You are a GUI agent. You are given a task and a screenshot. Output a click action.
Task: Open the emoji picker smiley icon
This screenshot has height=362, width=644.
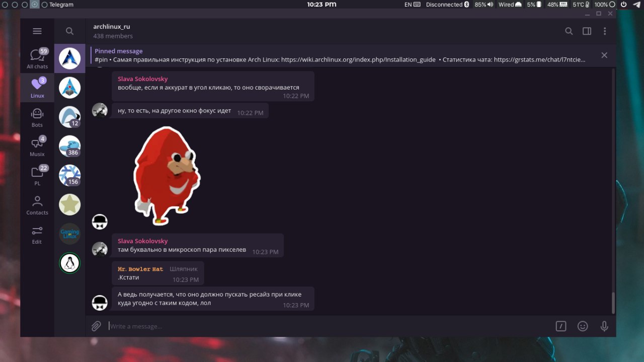pyautogui.click(x=583, y=326)
